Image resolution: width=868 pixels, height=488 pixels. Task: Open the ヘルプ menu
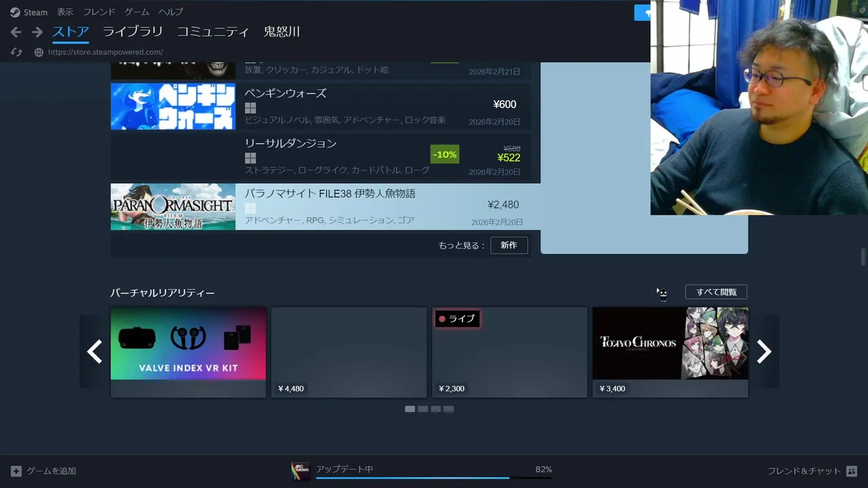pyautogui.click(x=171, y=12)
